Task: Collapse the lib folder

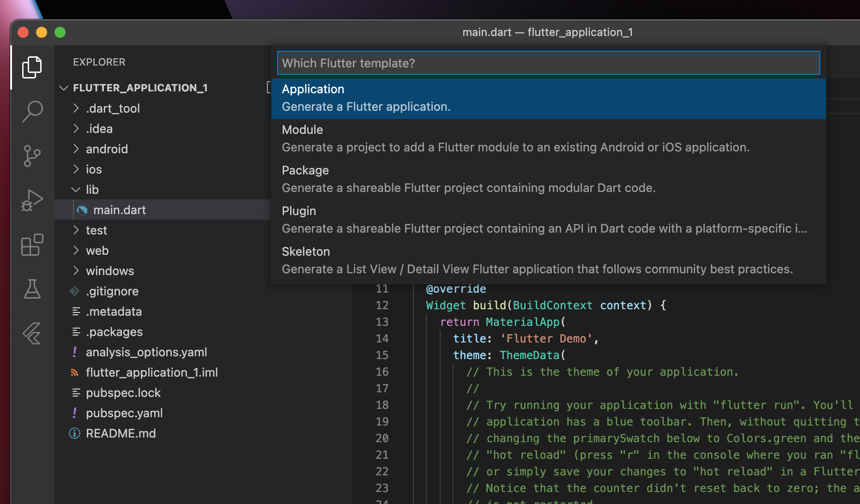Action: pyautogui.click(x=76, y=190)
